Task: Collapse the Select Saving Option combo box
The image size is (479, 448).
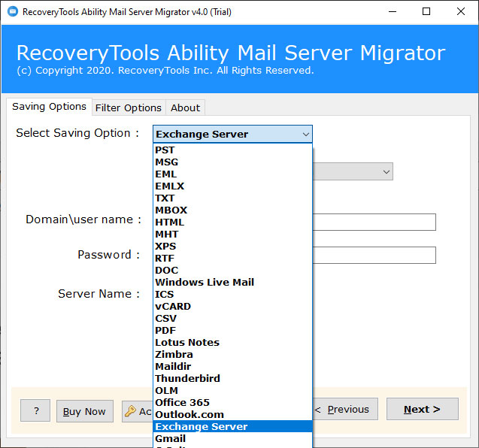Action: pos(305,135)
